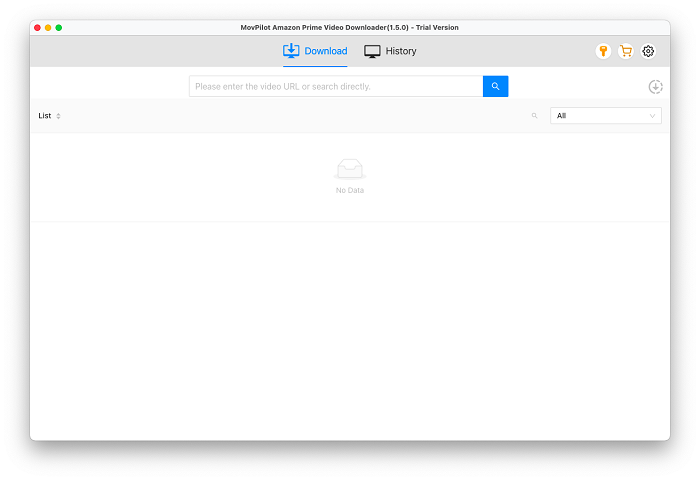Focus the video URL search field
Image resolution: width=700 pixels, height=480 pixels.
(x=335, y=87)
